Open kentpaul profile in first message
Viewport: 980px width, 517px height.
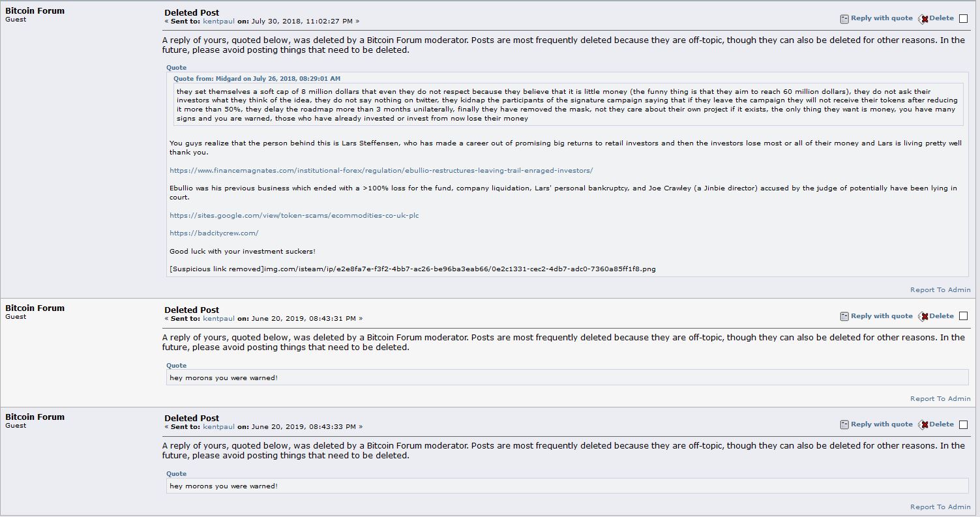click(x=218, y=22)
